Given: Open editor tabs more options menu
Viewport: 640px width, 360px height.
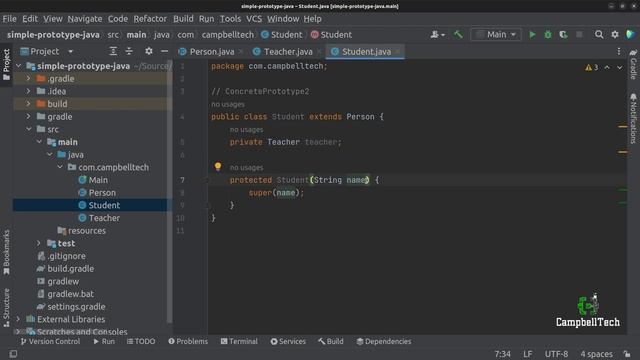Looking at the screenshot, I should coord(619,51).
